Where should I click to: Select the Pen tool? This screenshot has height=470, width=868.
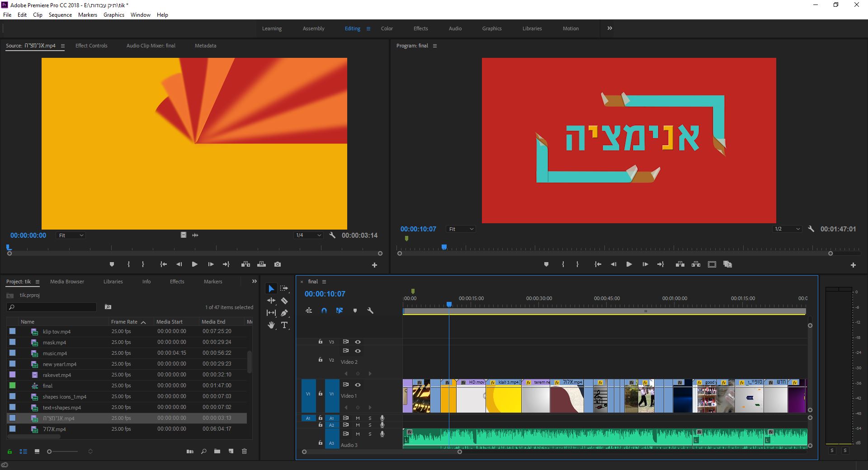coord(284,313)
